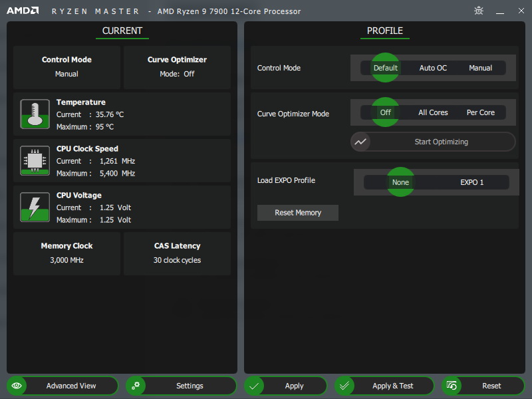
Task: Click the Reset Memory button
Action: (297, 213)
